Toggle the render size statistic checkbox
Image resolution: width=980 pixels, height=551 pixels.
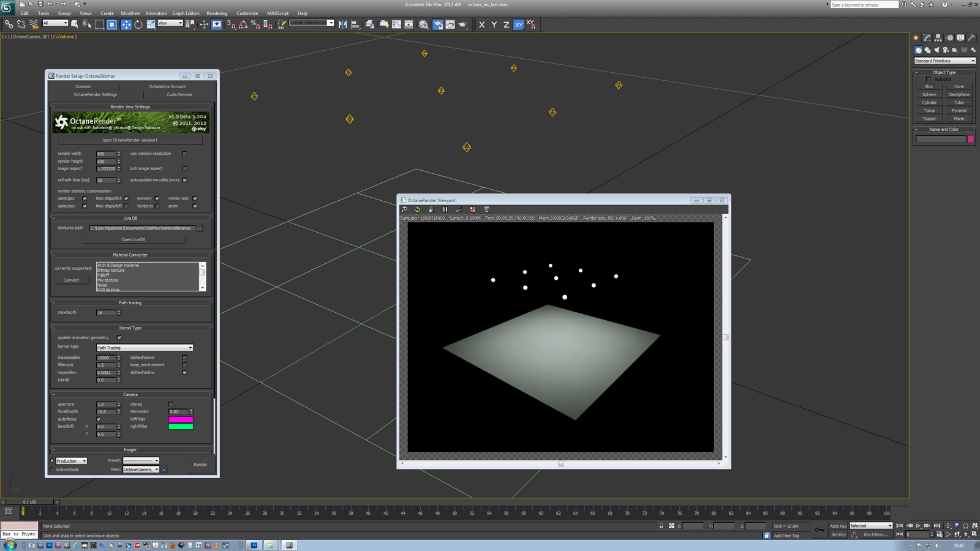pyautogui.click(x=195, y=198)
